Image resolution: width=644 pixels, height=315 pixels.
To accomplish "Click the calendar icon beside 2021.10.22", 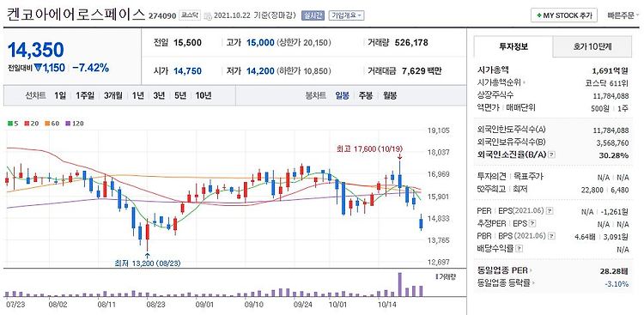I will point(208,15).
